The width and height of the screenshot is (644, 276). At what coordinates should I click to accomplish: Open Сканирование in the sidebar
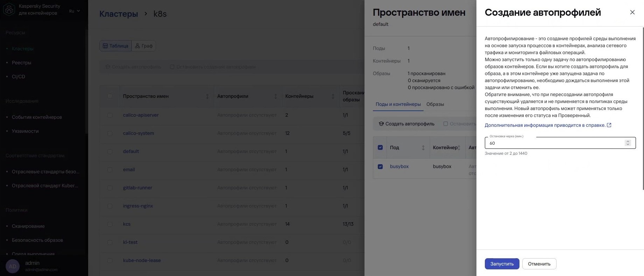[x=28, y=226]
